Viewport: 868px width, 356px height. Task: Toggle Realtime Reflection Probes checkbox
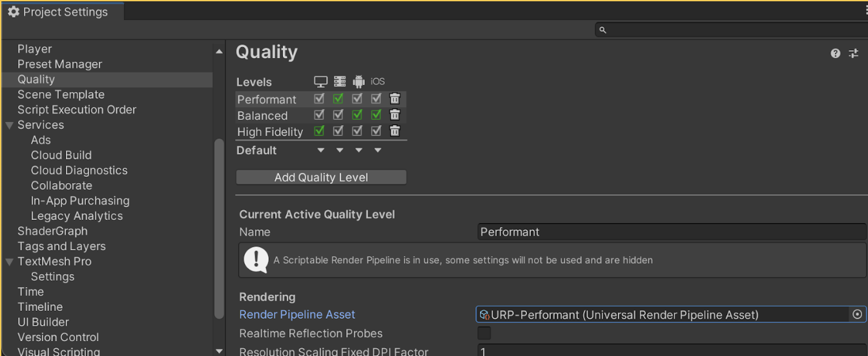coord(484,333)
